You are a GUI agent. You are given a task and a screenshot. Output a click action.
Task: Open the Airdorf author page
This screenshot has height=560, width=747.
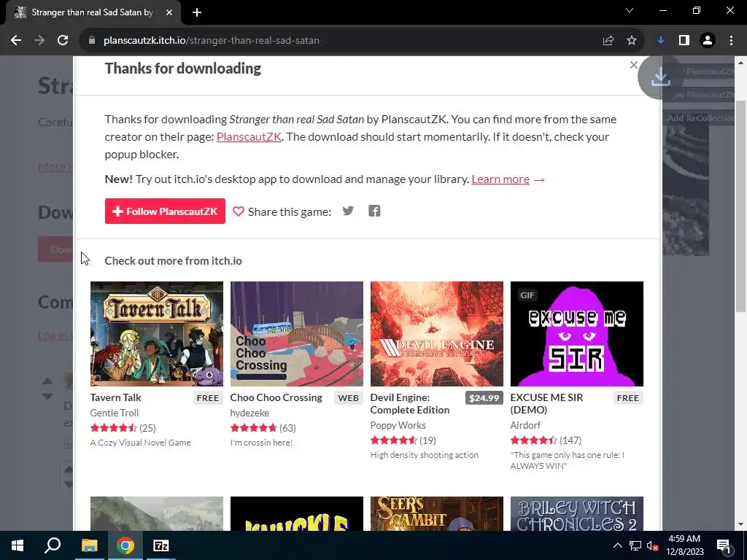pyautogui.click(x=525, y=425)
